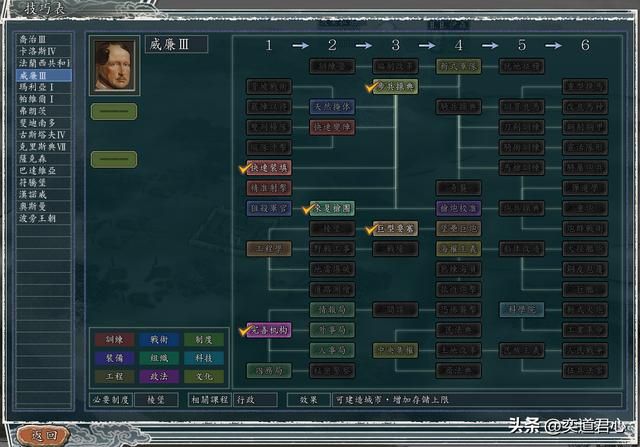Pick 弗朗茨 from the leader list
The height and width of the screenshot is (447, 640).
(44, 111)
